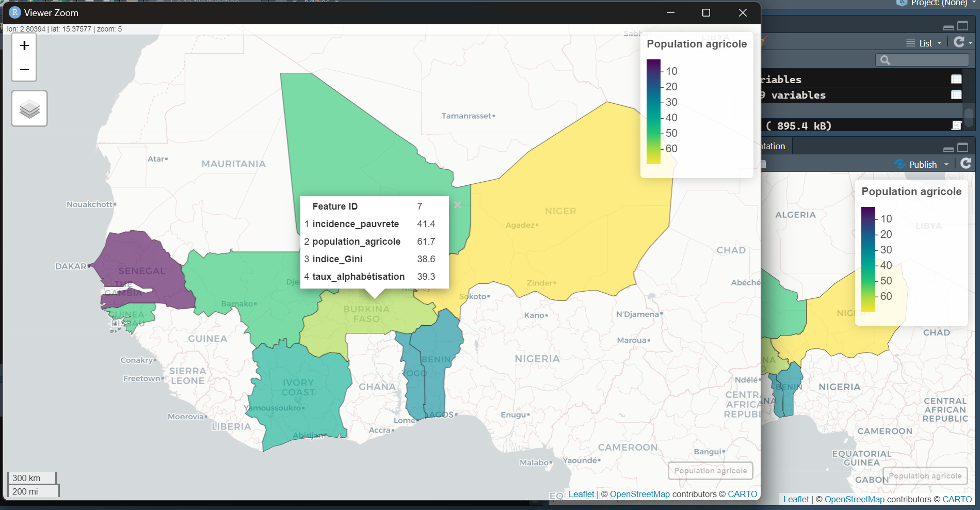Screen dimensions: 980x510
Task: Open the CARTO link in Viewer Zoom
Action: point(742,494)
